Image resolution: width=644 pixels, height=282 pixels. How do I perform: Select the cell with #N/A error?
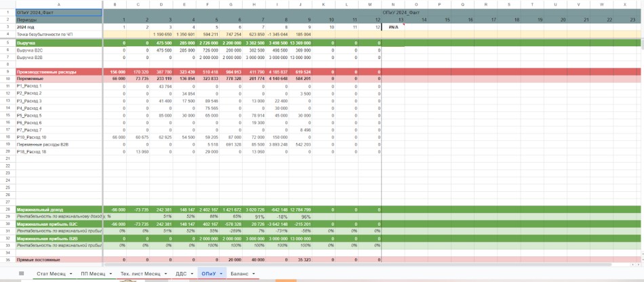tap(393, 26)
